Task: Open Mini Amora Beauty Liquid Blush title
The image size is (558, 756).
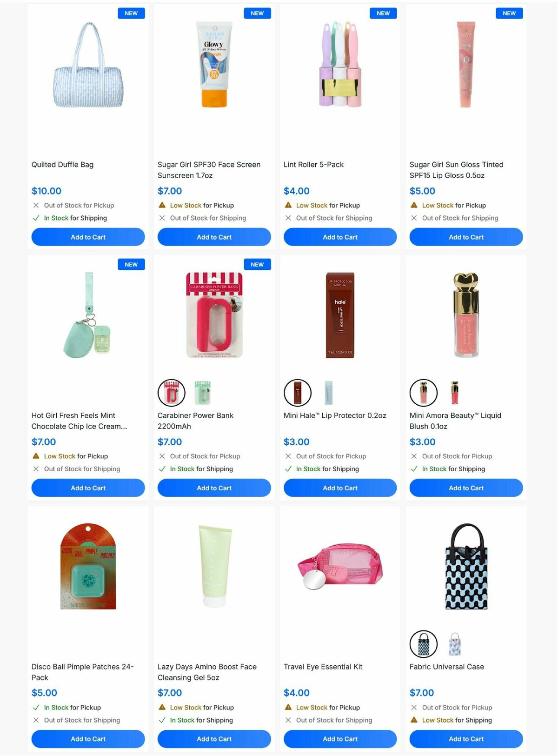Action: [455, 421]
